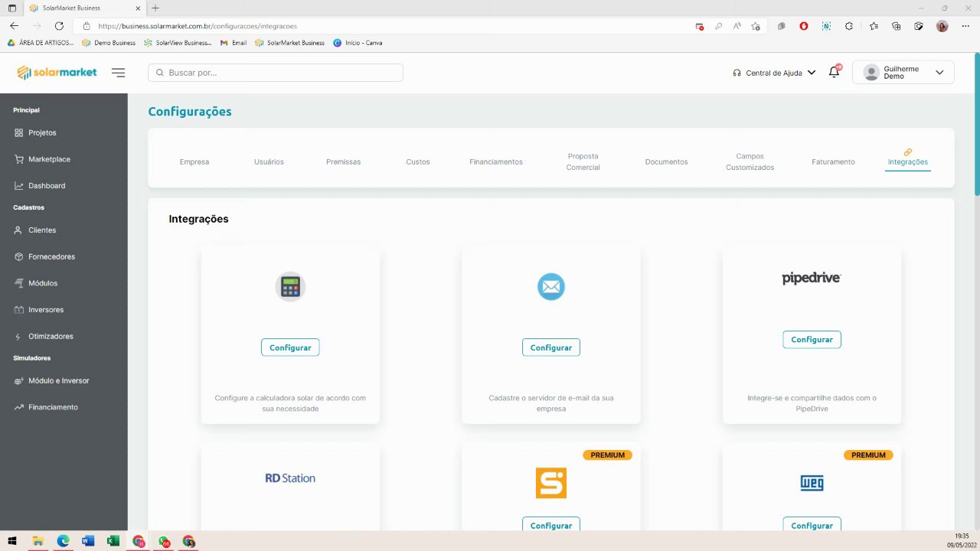Click the RD Station logo
Screen dimensions: 980x551
click(290, 478)
